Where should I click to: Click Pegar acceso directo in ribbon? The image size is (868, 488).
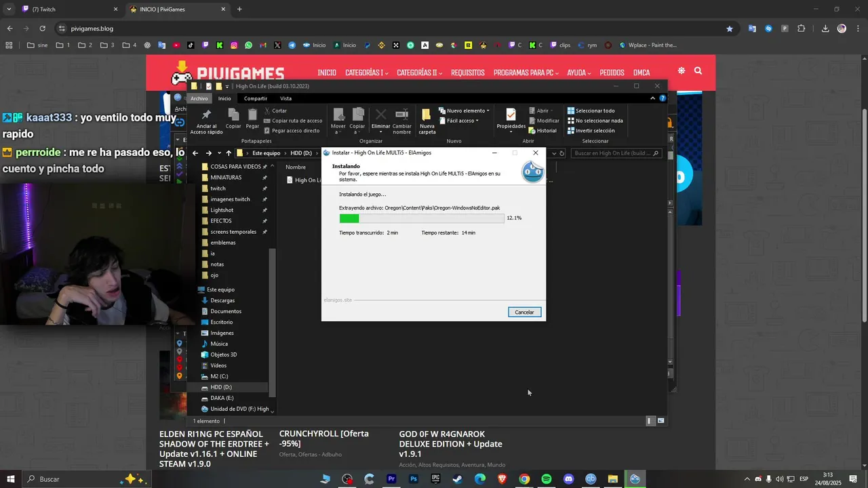click(x=291, y=131)
